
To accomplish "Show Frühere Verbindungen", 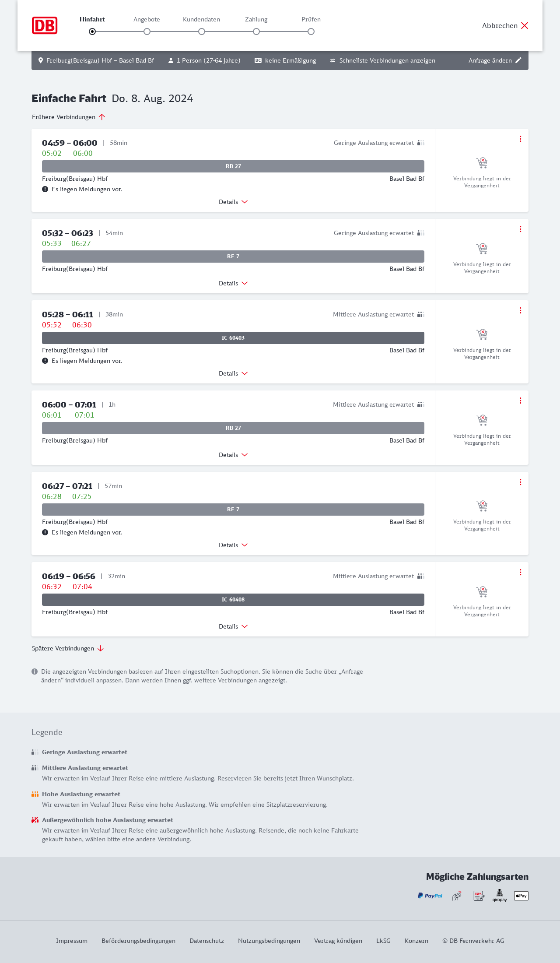I will coord(69,117).
